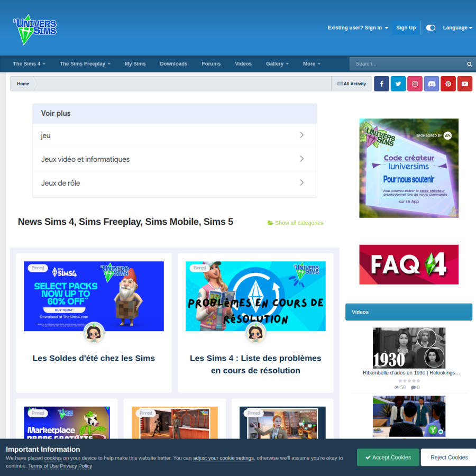Click the Videos sidebar header
The image size is (476, 476).
[x=409, y=312]
